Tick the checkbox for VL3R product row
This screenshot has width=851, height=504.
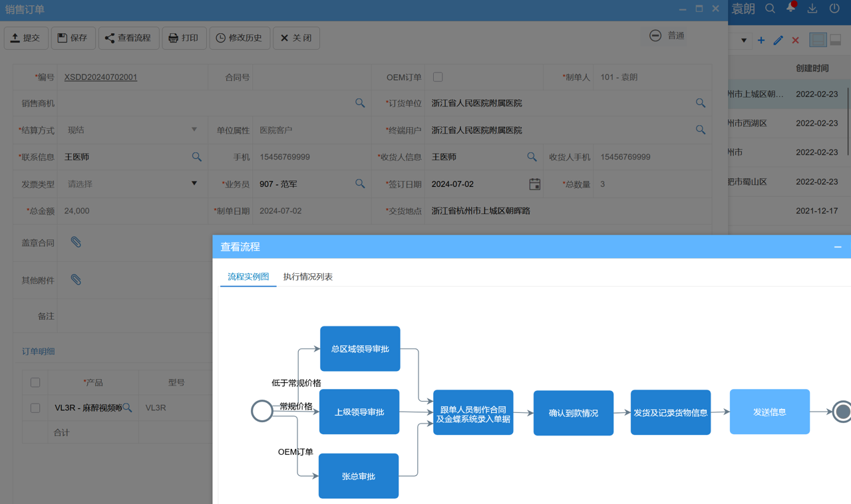pyautogui.click(x=35, y=408)
